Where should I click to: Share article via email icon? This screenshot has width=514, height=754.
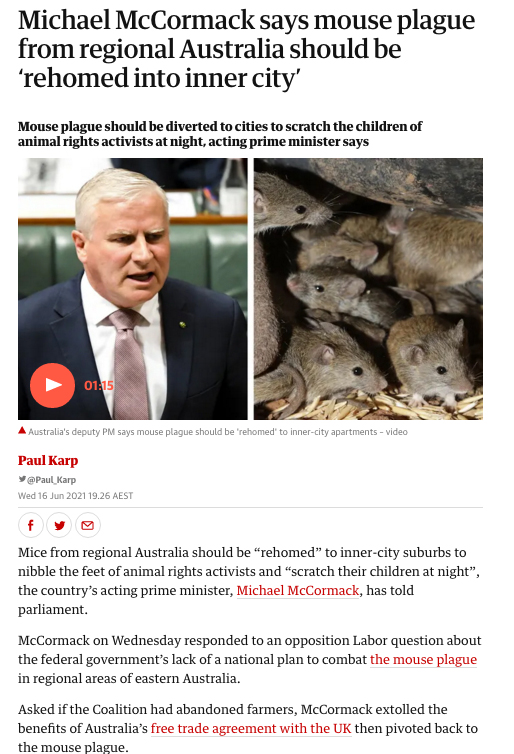click(88, 525)
